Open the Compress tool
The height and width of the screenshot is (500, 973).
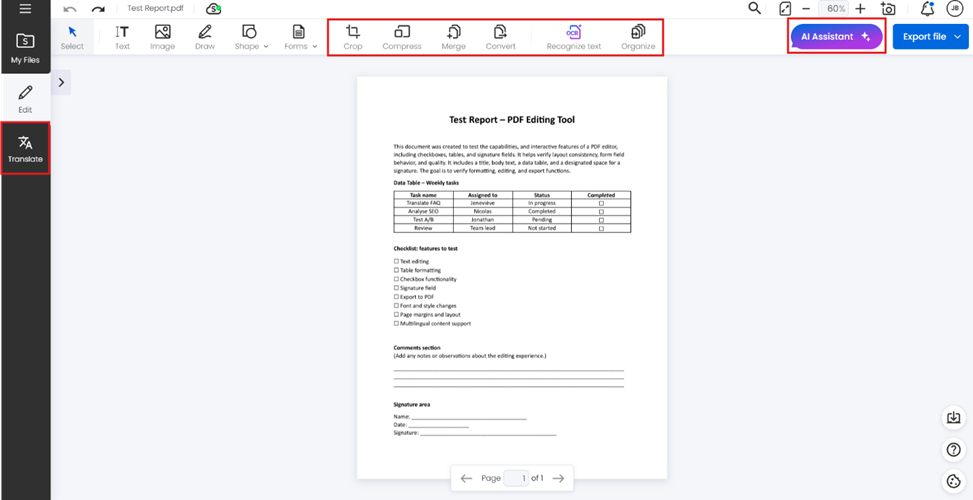[401, 37]
